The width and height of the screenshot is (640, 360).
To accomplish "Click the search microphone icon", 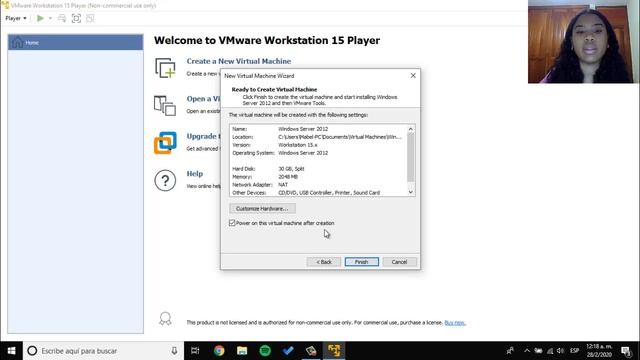I will tap(174, 351).
